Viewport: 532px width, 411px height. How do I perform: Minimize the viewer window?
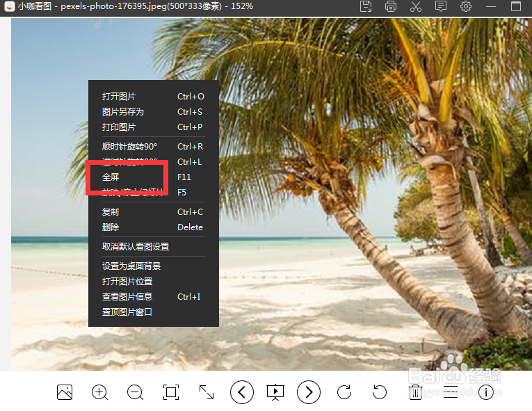coord(490,6)
